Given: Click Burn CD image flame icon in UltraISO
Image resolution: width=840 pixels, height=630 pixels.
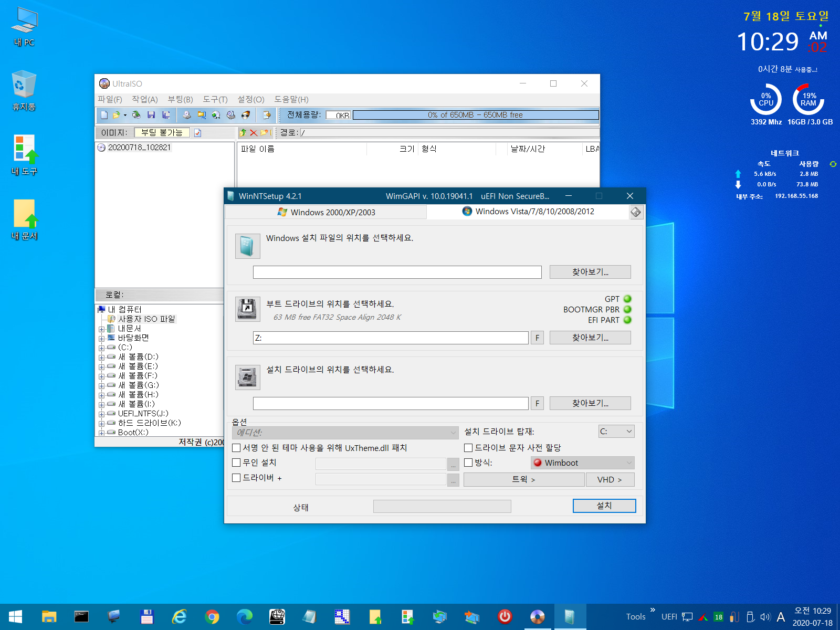Looking at the screenshot, I should pos(246,115).
